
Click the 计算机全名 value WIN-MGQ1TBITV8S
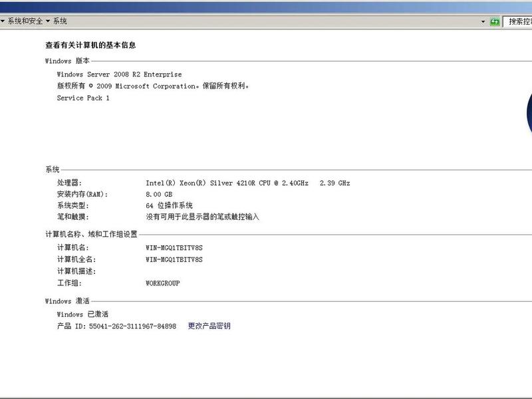pyautogui.click(x=174, y=259)
